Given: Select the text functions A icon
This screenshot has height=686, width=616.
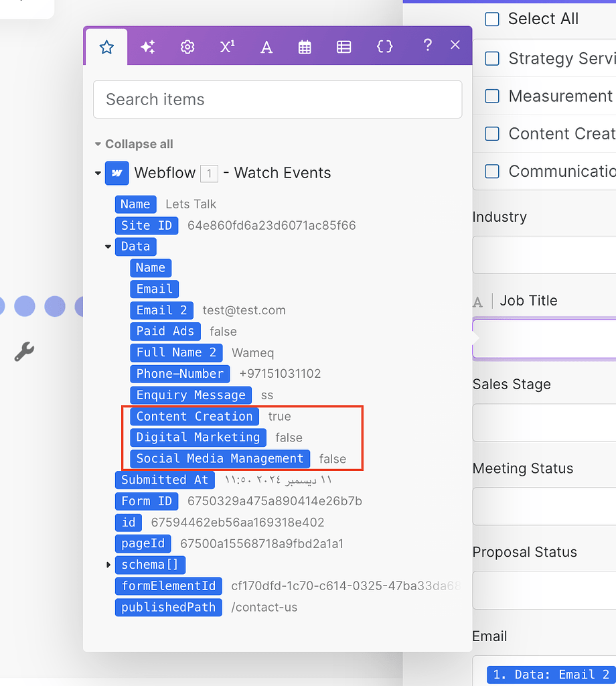Looking at the screenshot, I should coord(266,47).
